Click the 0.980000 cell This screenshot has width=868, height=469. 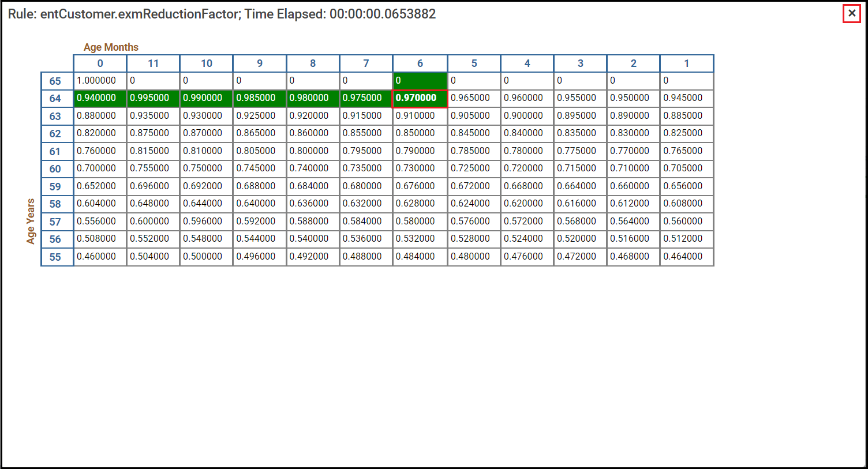tap(313, 99)
